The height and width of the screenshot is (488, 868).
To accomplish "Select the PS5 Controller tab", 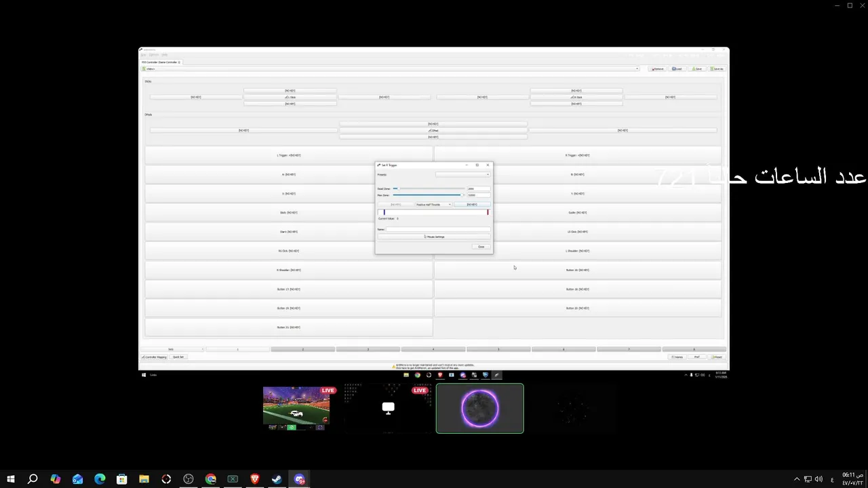I will tap(161, 62).
